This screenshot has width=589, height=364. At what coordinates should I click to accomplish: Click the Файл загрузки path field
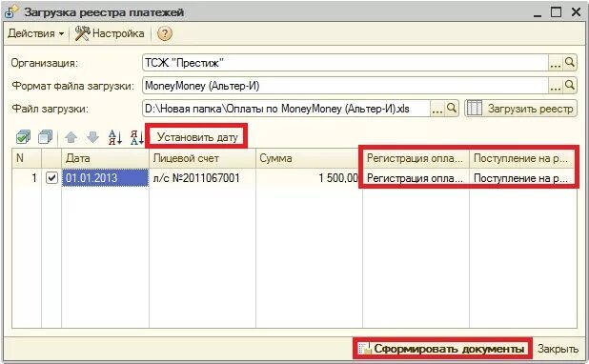pyautogui.click(x=286, y=109)
